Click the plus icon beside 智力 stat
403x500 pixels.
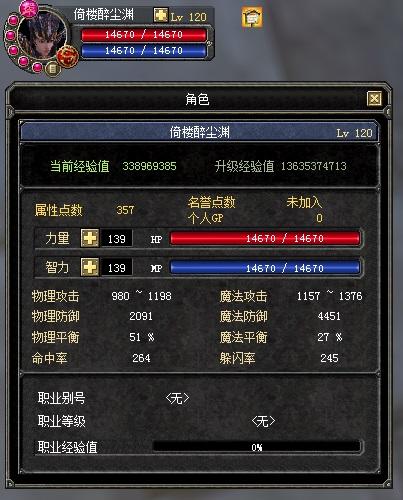(90, 267)
